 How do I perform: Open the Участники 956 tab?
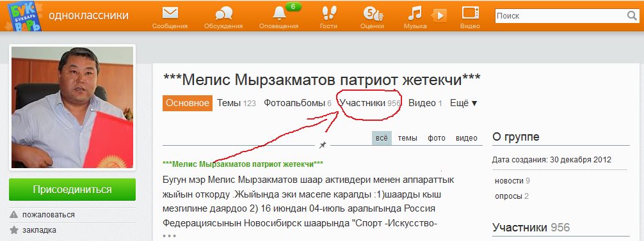369,104
